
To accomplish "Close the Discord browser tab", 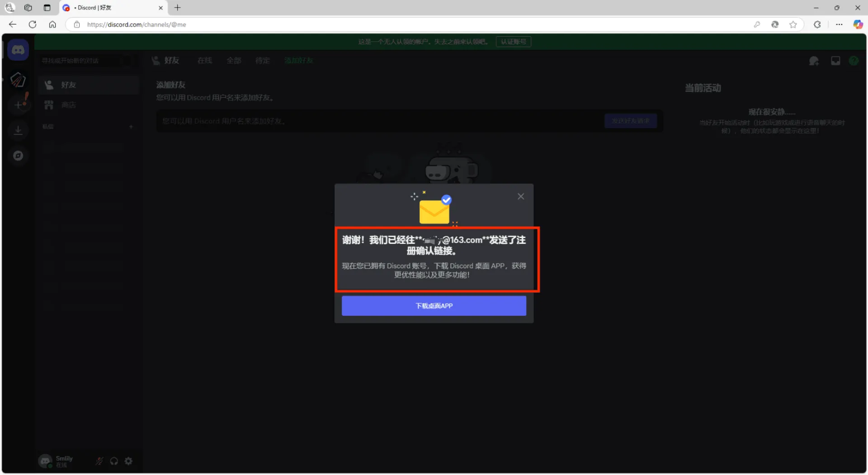I will point(160,8).
